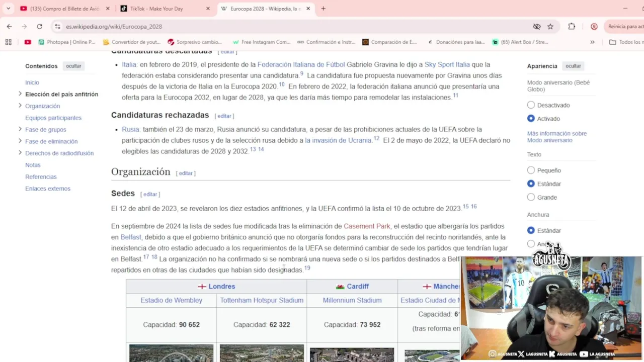The width and height of the screenshot is (644, 362).
Task: Reload the Eurocopa 2028 page
Action: [39, 27]
